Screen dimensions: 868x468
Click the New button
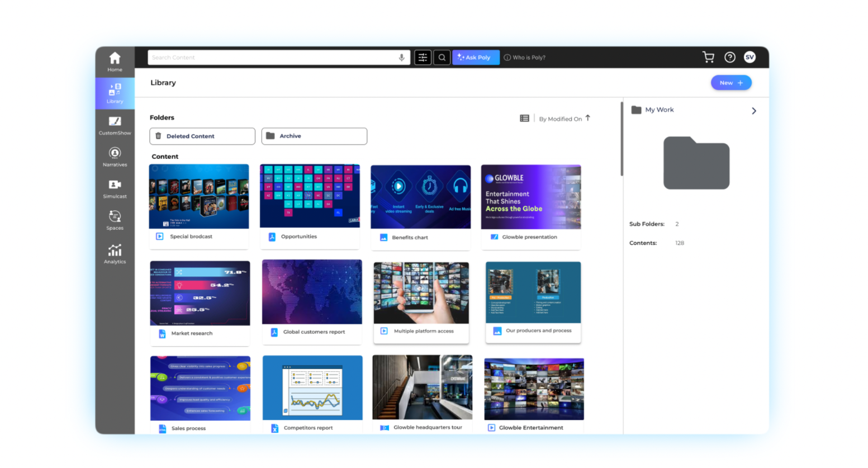coord(731,83)
